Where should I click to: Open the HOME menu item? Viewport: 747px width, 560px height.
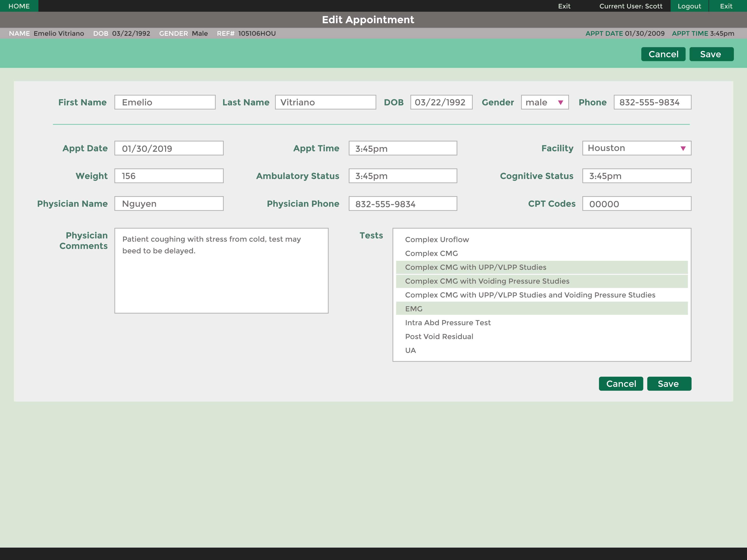19,6
